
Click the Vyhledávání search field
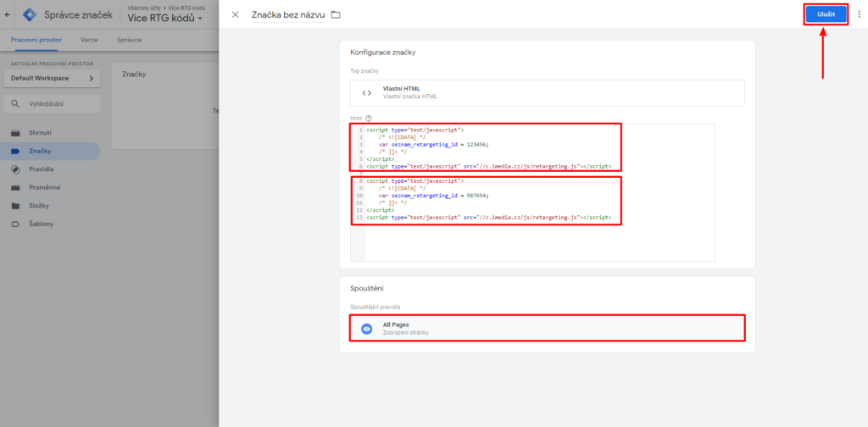52,104
